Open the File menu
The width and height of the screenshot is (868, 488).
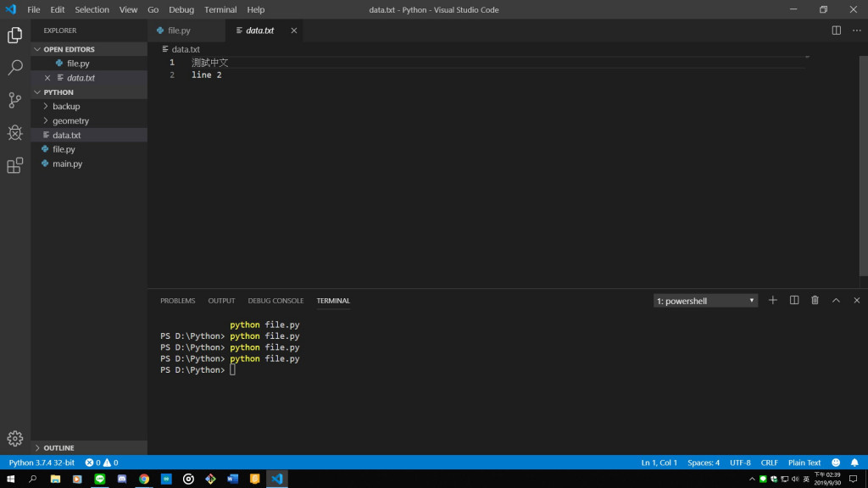tap(34, 9)
